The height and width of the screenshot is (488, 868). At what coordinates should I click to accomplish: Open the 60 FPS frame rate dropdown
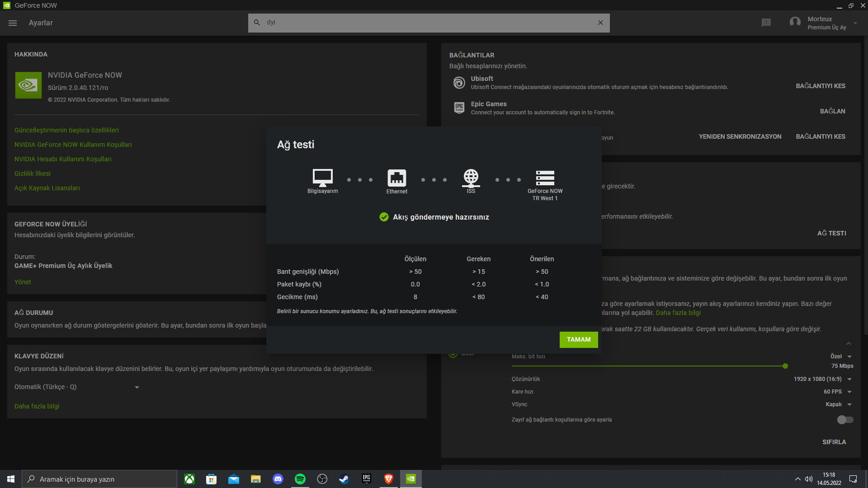(x=837, y=392)
